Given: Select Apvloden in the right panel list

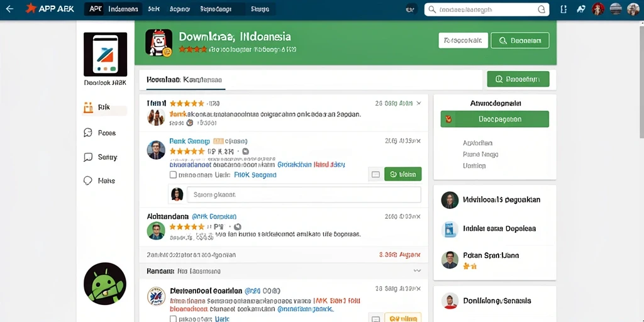Looking at the screenshot, I should click(478, 143).
